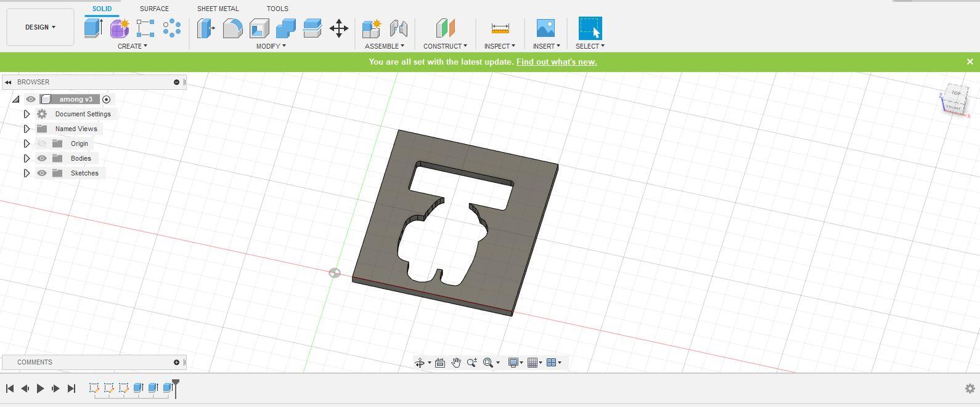Click the Combine bodies tool

coord(286,28)
